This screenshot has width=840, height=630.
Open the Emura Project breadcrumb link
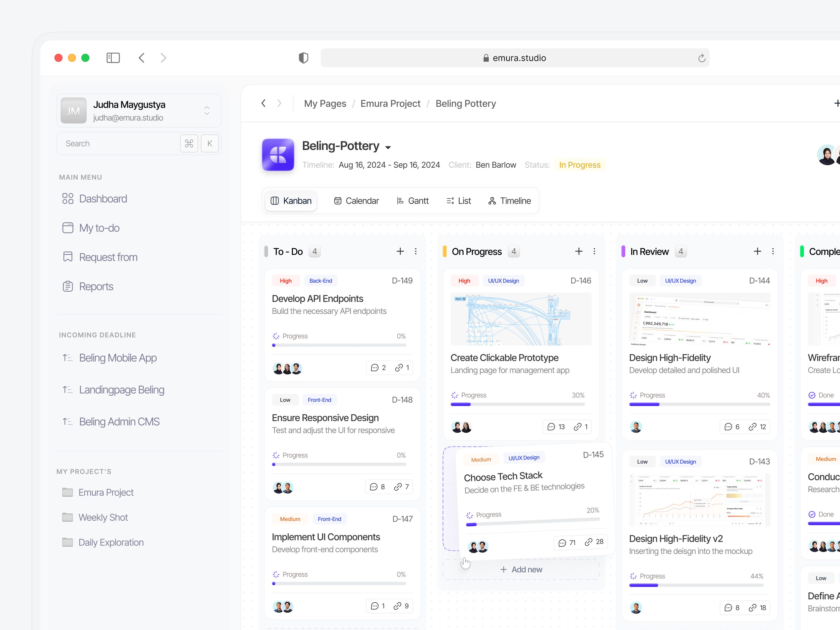(390, 103)
